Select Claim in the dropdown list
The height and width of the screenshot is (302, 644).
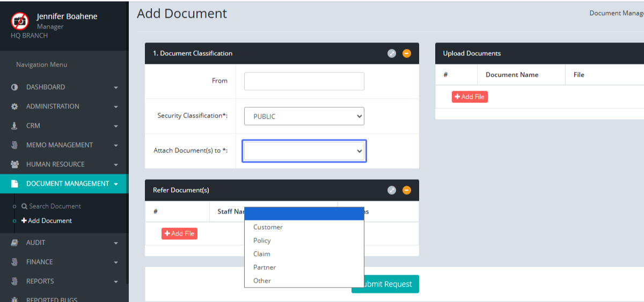[x=261, y=254]
